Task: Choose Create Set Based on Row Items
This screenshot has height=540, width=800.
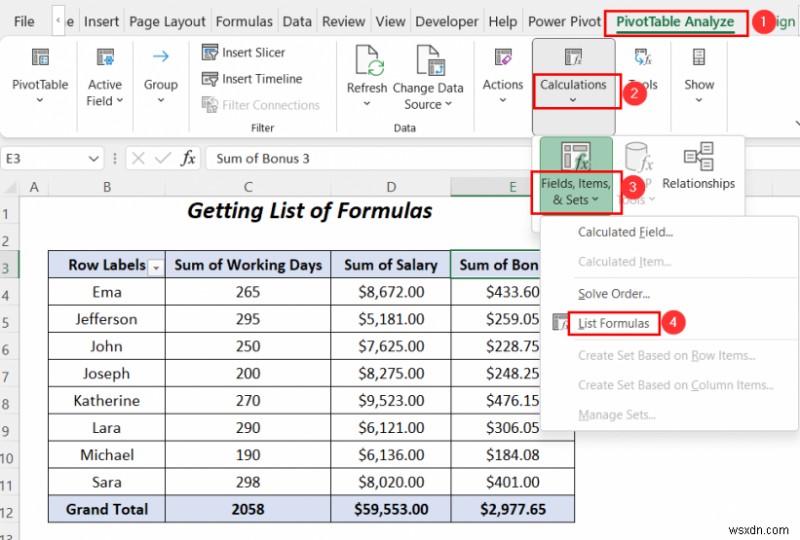Action: point(666,356)
